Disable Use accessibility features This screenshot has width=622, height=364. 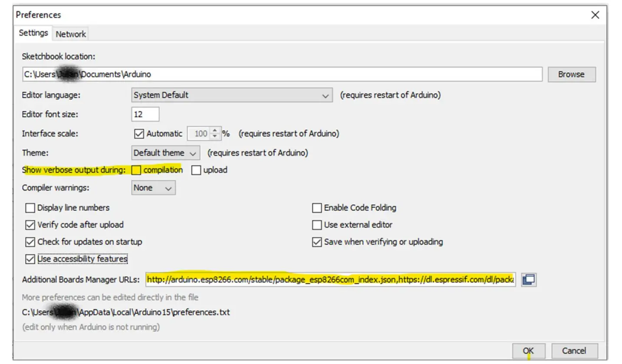click(30, 258)
